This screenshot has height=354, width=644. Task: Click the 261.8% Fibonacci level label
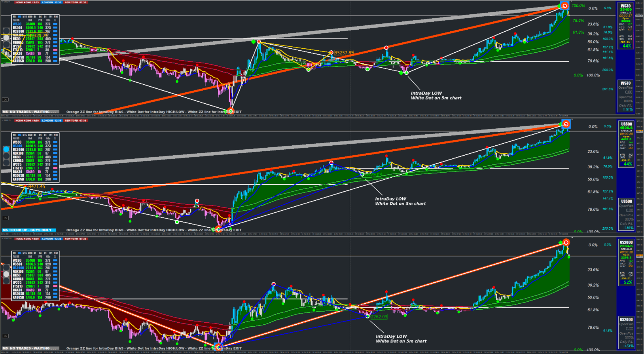pyautogui.click(x=608, y=89)
